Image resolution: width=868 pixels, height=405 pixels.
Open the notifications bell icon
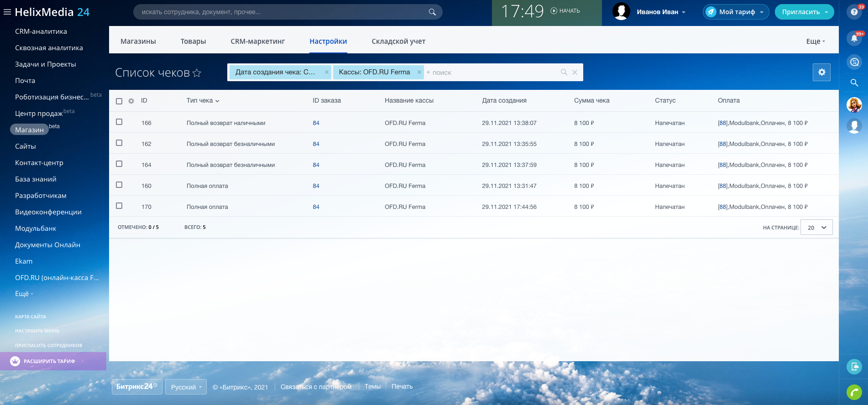click(x=854, y=38)
